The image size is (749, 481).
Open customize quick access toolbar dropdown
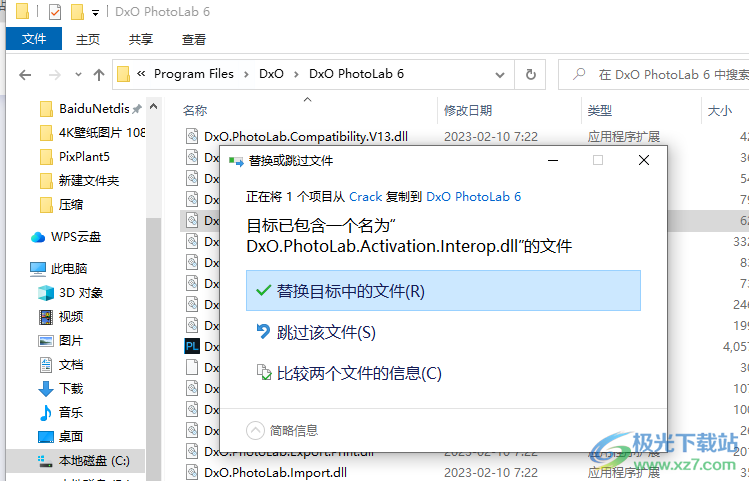(96, 13)
